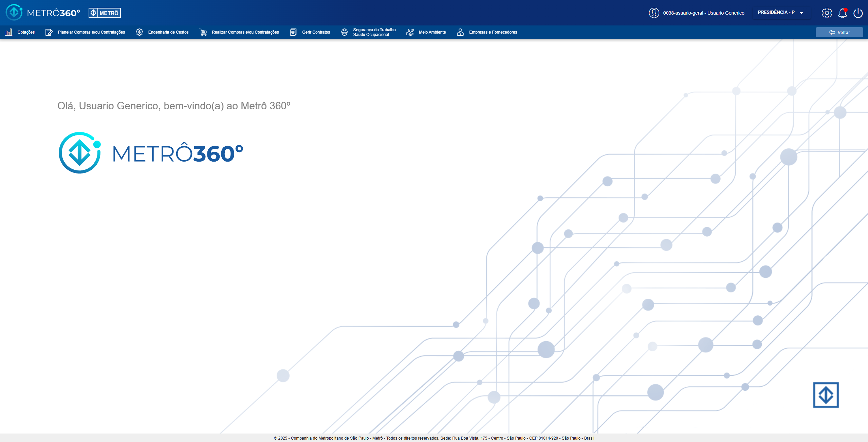
Task: Open the Cotações menu
Action: (x=20, y=32)
